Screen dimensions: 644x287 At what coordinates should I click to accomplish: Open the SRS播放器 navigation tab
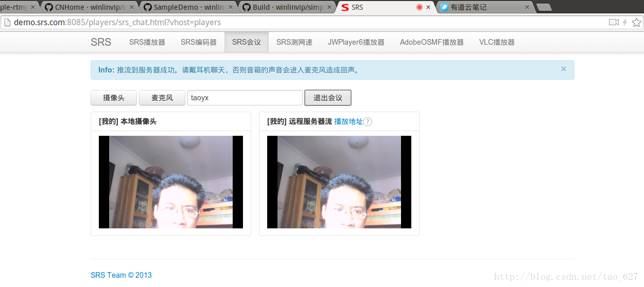(147, 42)
